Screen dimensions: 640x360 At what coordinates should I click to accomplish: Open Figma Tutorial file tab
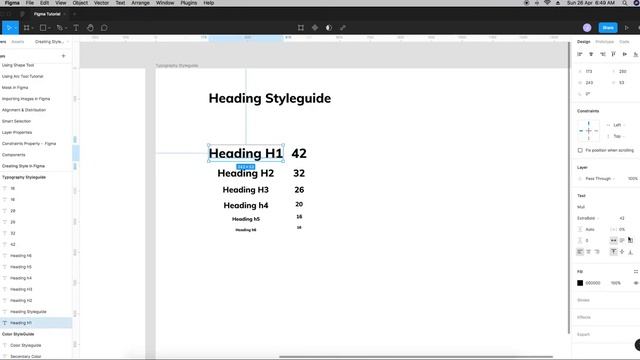[47, 14]
